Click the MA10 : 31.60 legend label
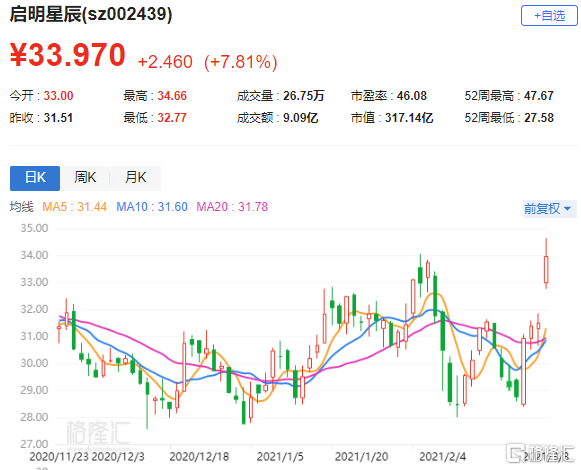 (152, 206)
